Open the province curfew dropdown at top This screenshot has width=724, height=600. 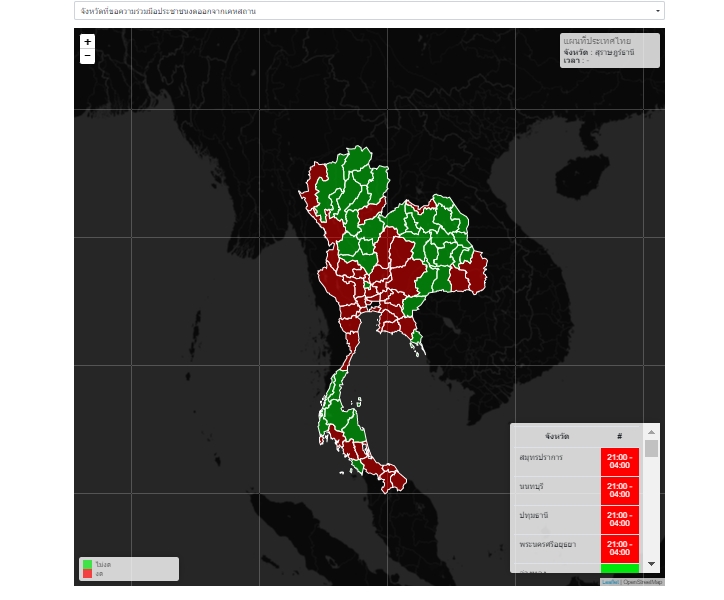click(369, 11)
